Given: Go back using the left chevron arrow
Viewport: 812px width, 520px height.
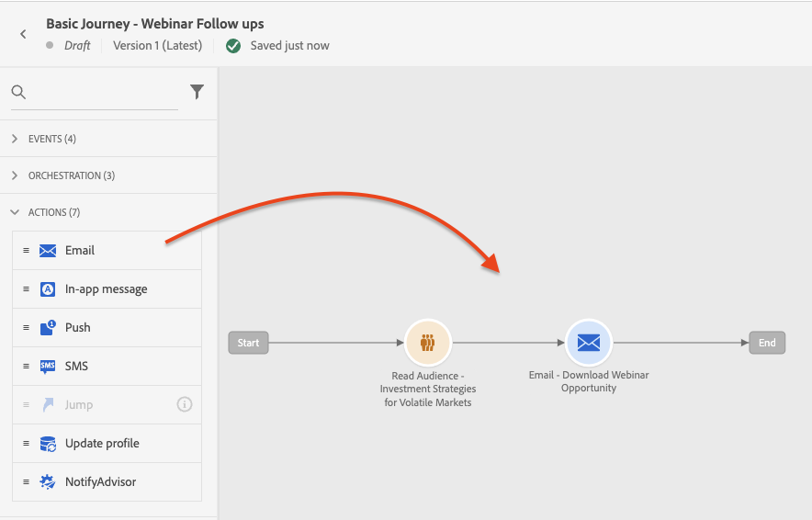Looking at the screenshot, I should [23, 34].
